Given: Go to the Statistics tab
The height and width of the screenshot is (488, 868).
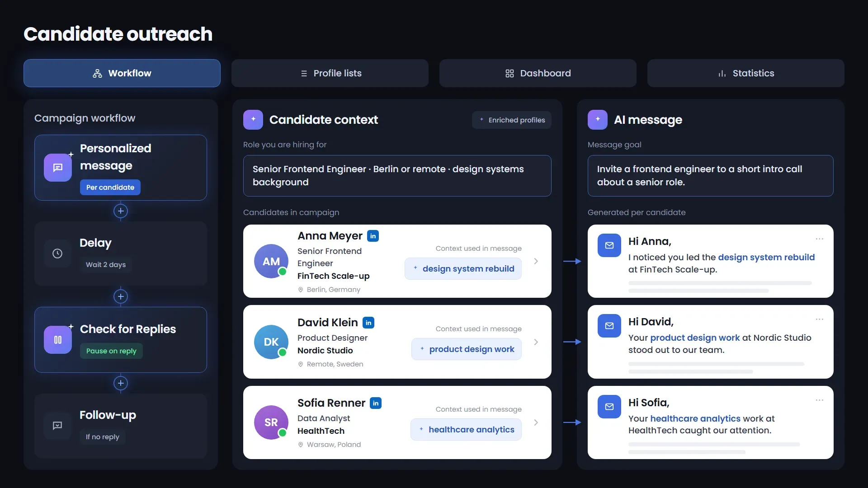Looking at the screenshot, I should coord(746,73).
